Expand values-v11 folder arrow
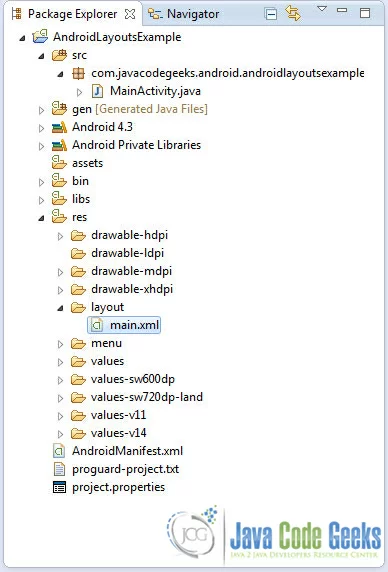This screenshot has width=388, height=572. pos(61,416)
